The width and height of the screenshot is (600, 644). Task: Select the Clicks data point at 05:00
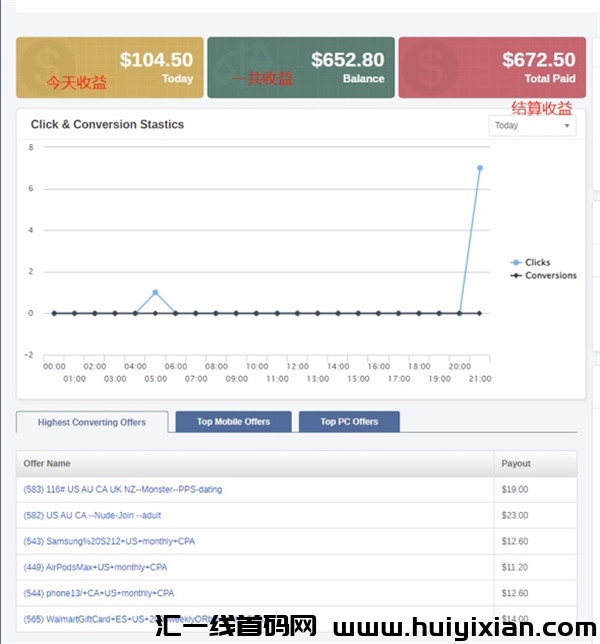coord(155,292)
